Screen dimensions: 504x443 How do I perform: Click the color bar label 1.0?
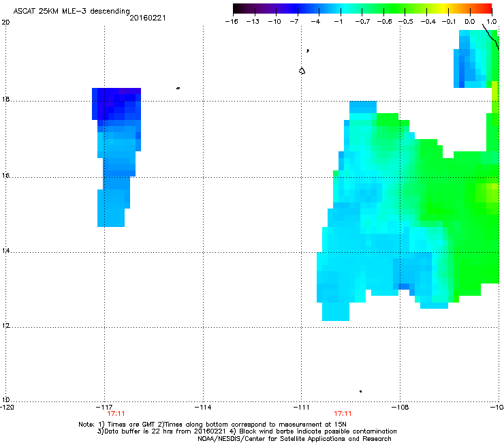click(x=492, y=22)
